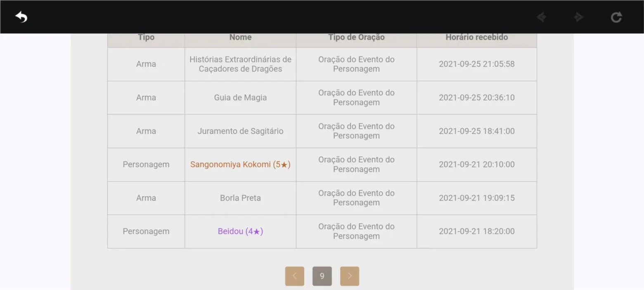Select the Borla Preta entry

[x=240, y=198]
